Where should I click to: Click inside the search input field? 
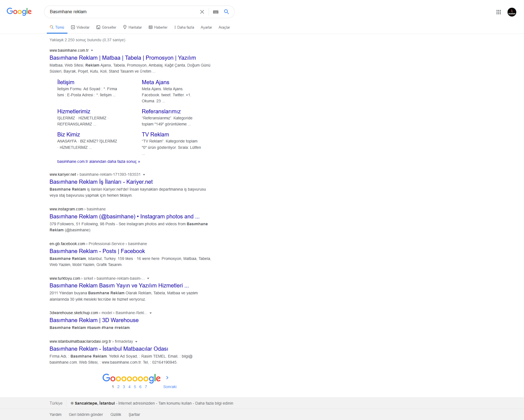click(123, 12)
